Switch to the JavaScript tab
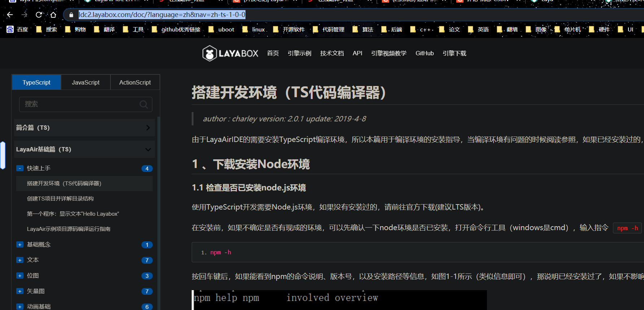This screenshot has width=644, height=310. click(x=86, y=82)
